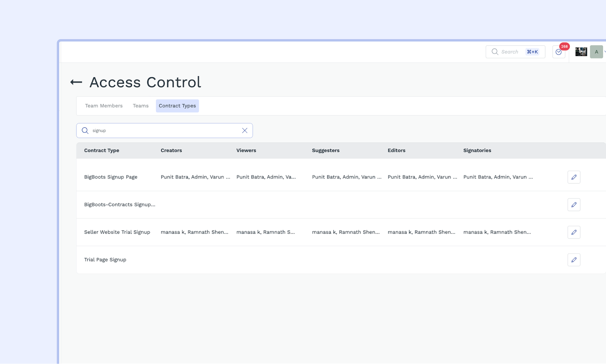The height and width of the screenshot is (364, 606).
Task: Click the edit pencil for BigBoots Signup Page
Action: (574, 177)
